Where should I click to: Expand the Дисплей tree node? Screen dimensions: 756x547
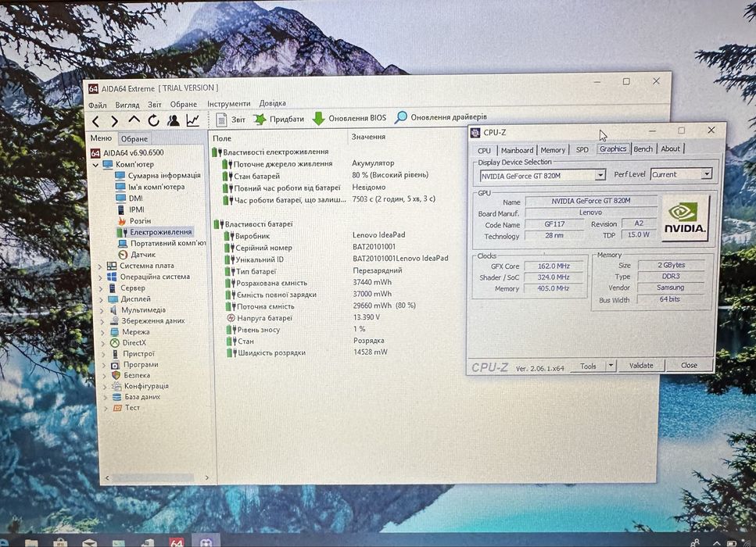tap(102, 299)
